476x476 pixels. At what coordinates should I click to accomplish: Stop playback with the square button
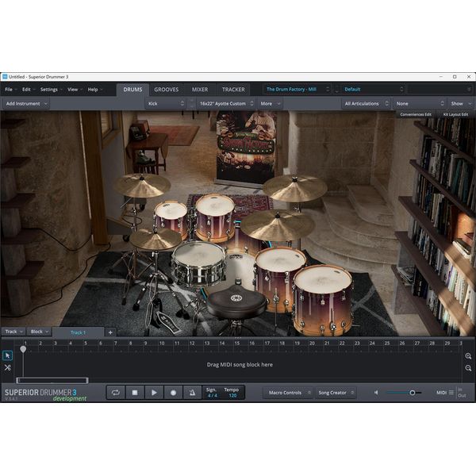click(135, 393)
